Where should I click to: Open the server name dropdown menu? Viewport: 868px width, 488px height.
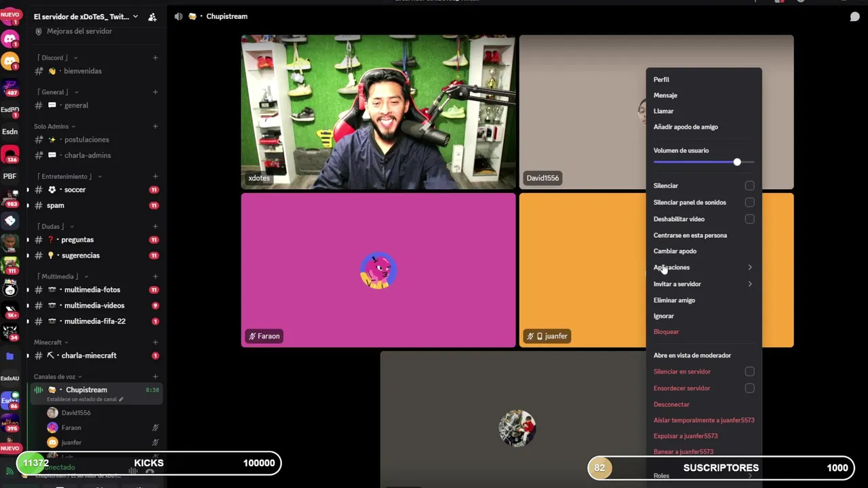coord(85,16)
